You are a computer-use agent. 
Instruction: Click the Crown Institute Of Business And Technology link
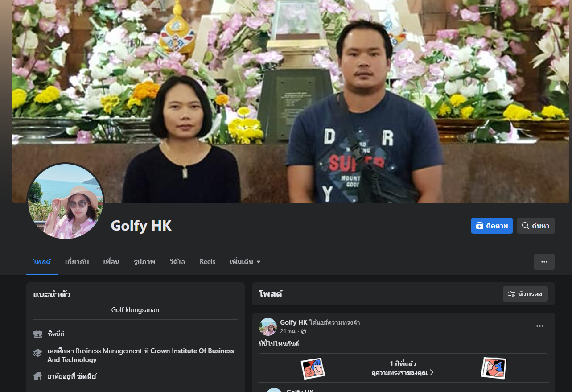point(192,351)
